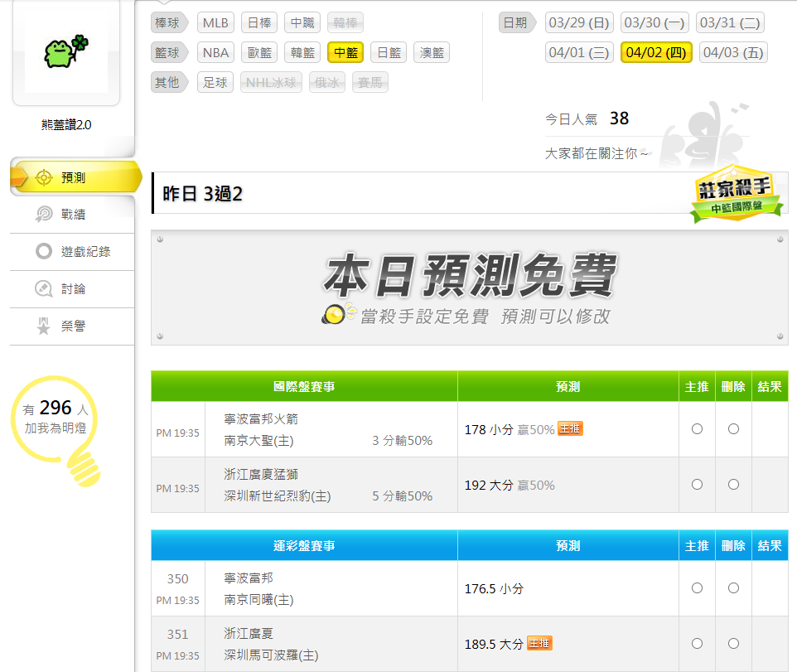Viewport: 797px width, 672px height.
Task: Click the 本日預測免費 banner
Action: point(469,287)
